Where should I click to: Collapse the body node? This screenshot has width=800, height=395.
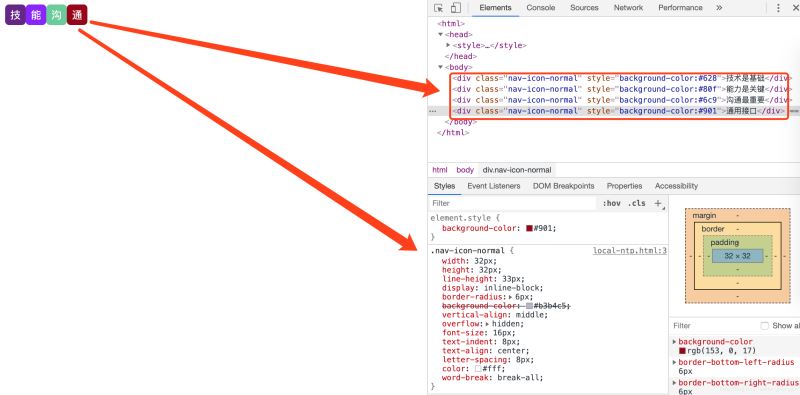coord(440,67)
